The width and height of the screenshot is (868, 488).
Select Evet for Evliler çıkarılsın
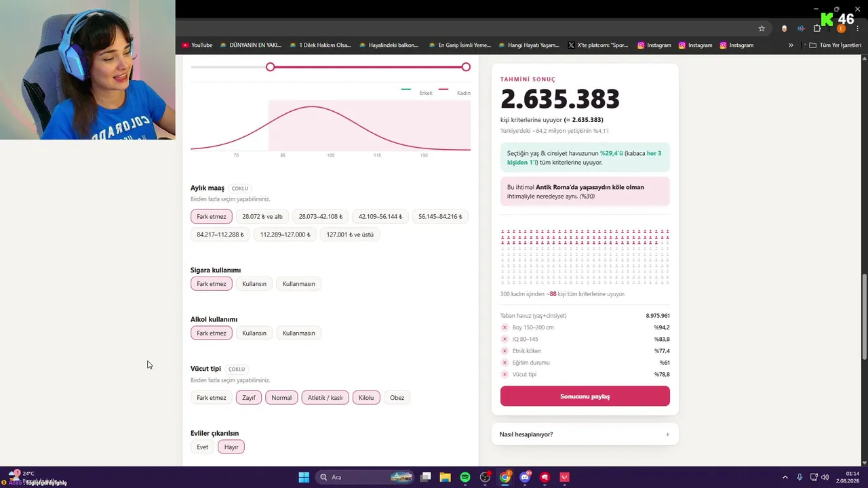pos(203,447)
